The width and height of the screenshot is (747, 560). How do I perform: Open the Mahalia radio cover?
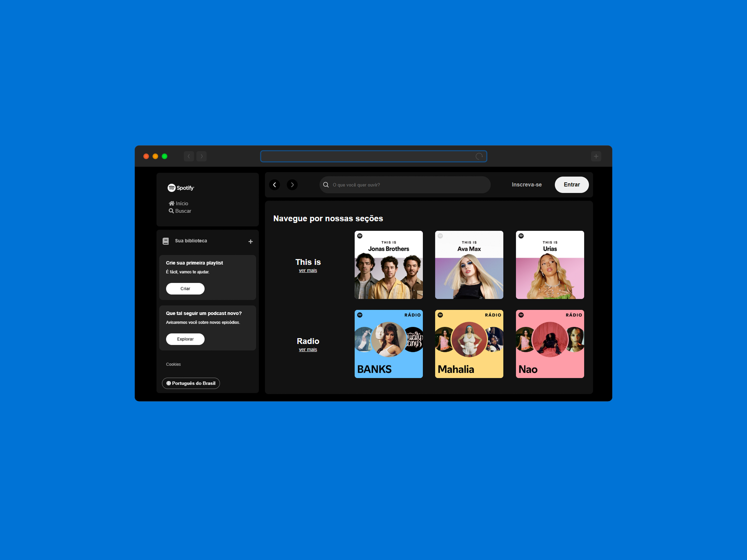tap(469, 344)
